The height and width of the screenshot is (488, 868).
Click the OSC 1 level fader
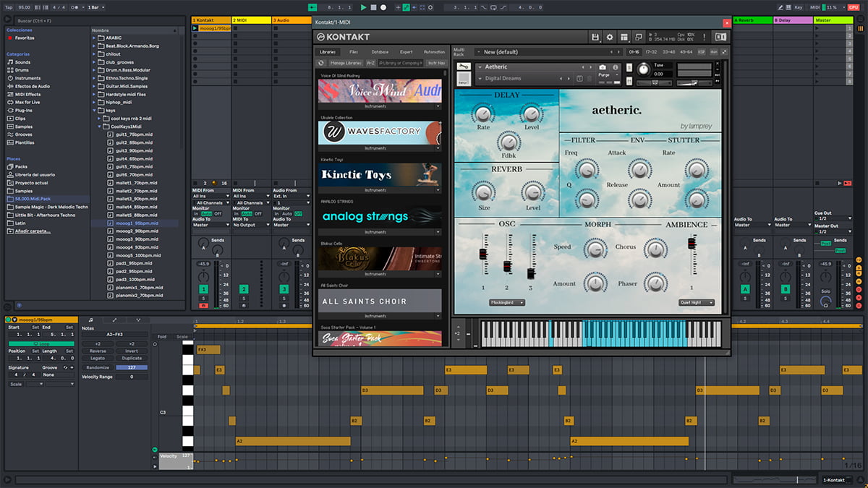(x=483, y=254)
